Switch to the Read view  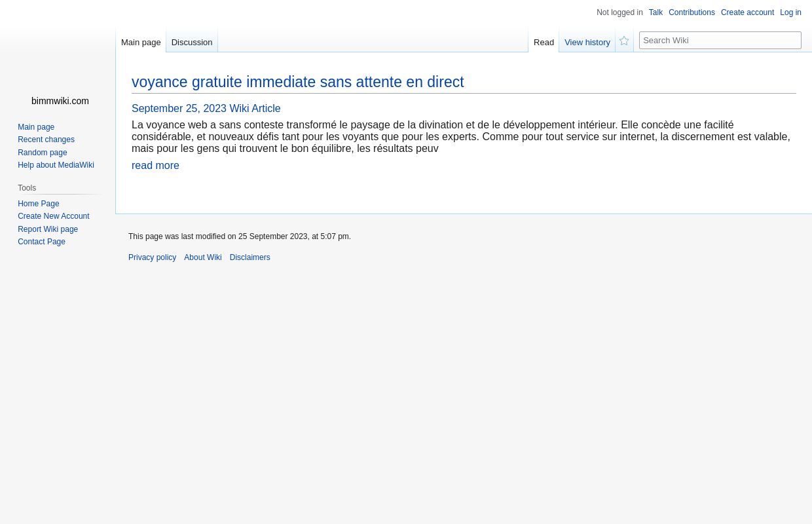pyautogui.click(x=544, y=42)
